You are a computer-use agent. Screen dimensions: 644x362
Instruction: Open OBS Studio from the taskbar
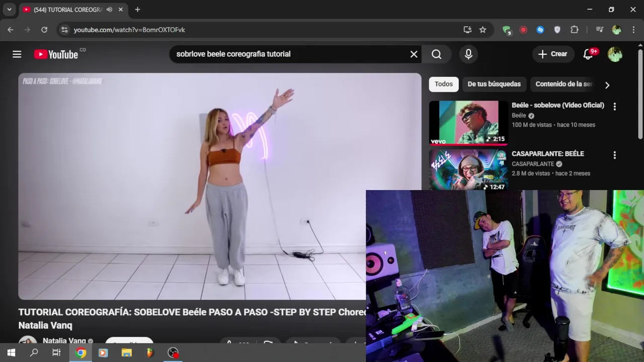[x=173, y=353]
